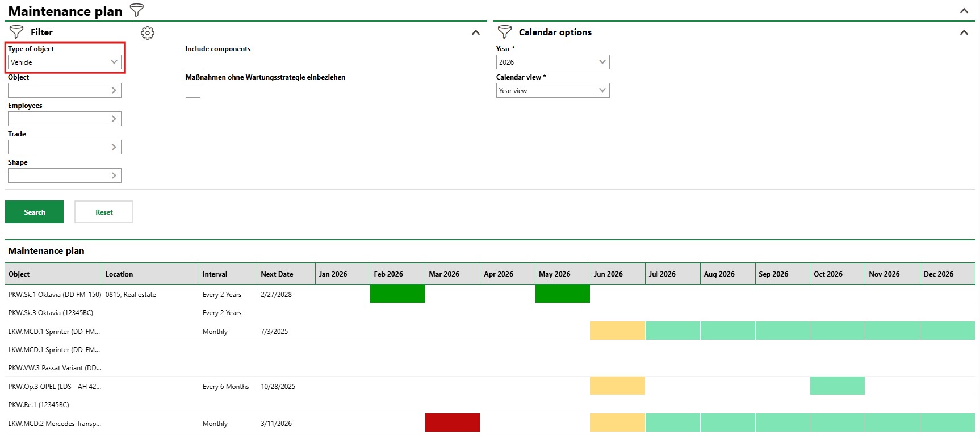Click the Reset button

coord(103,212)
